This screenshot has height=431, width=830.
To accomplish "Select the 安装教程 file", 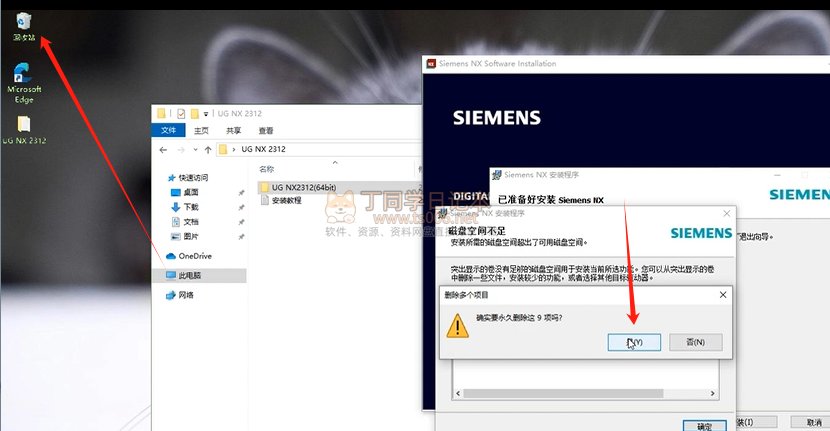I will [282, 201].
